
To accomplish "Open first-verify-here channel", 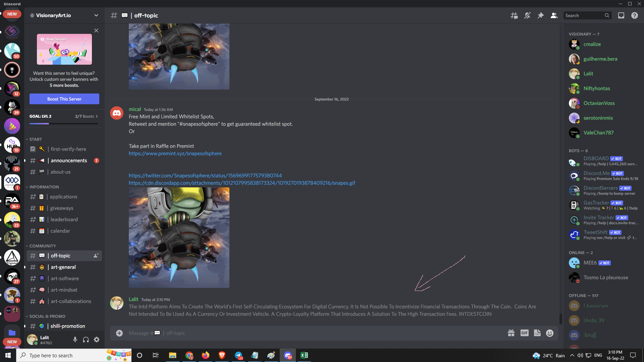I will (x=64, y=149).
